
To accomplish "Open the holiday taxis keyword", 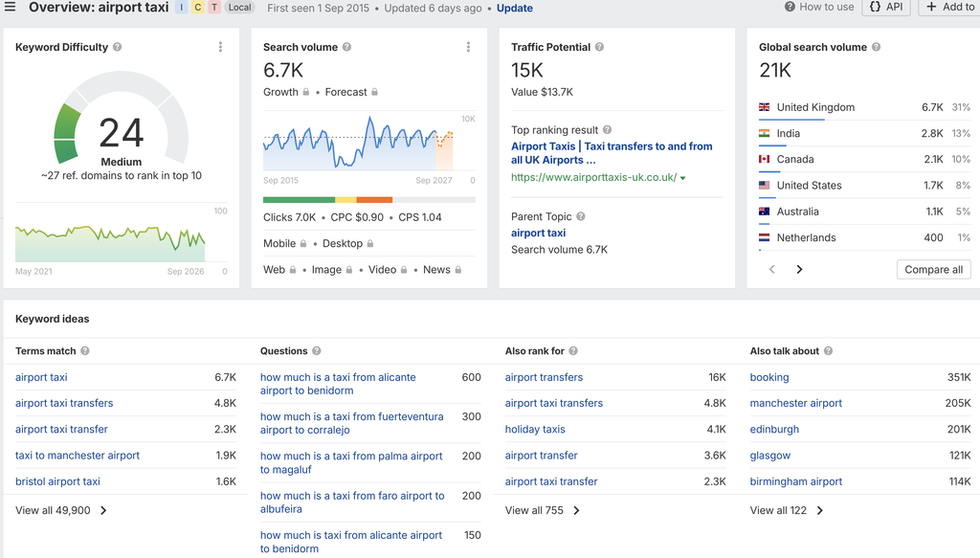I will point(535,430).
